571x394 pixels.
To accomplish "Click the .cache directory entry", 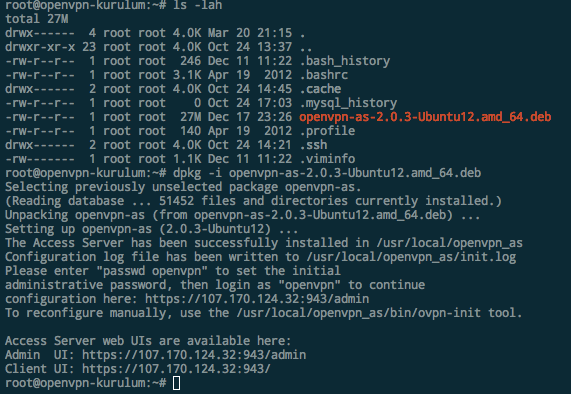I will pyautogui.click(x=320, y=89).
